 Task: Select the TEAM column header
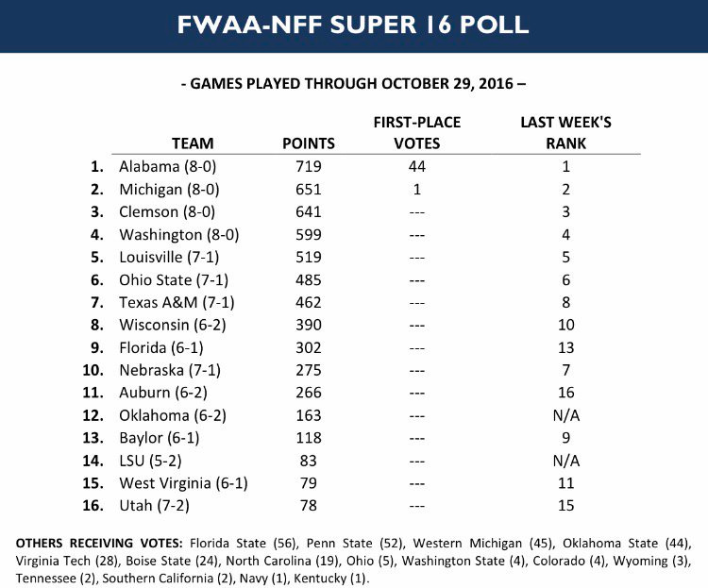193,143
